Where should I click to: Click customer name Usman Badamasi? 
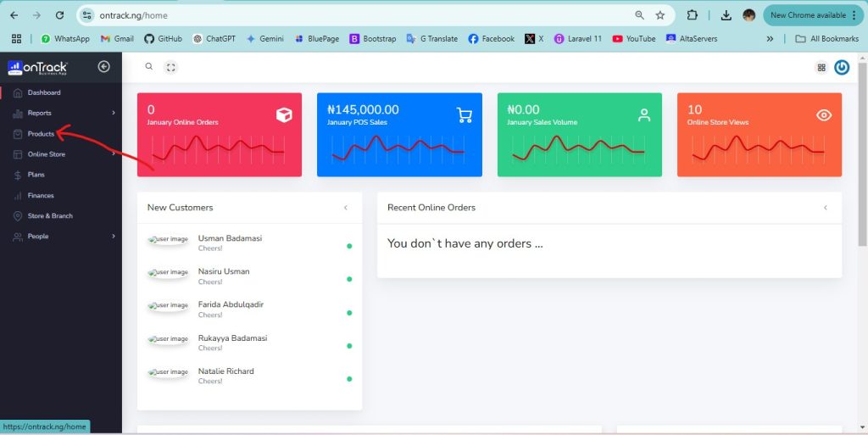point(230,238)
